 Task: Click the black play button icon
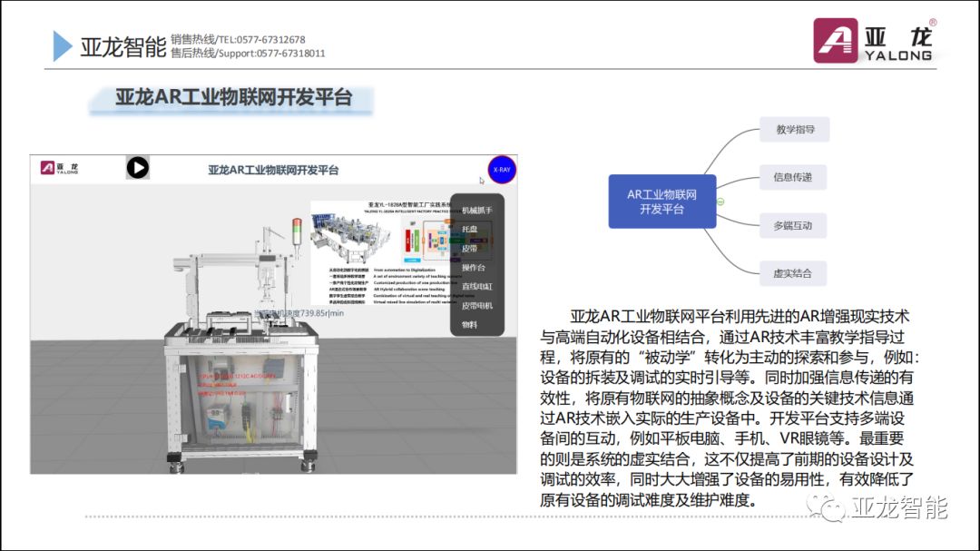tap(137, 169)
